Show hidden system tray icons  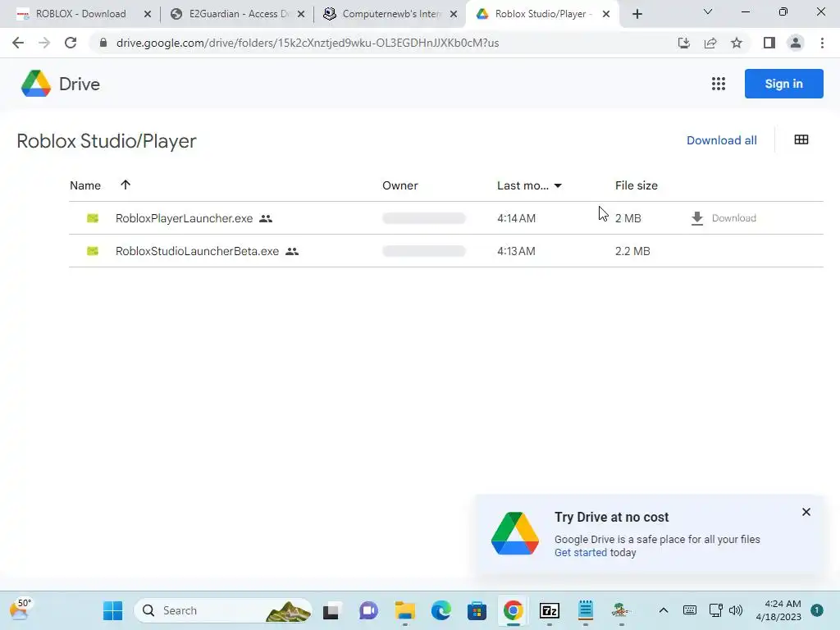point(663,610)
